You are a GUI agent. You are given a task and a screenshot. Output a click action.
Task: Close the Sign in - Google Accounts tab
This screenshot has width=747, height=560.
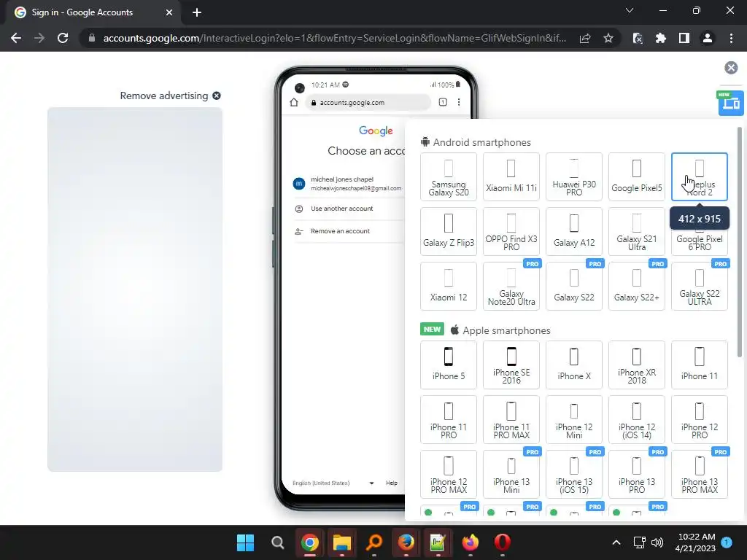tap(169, 12)
